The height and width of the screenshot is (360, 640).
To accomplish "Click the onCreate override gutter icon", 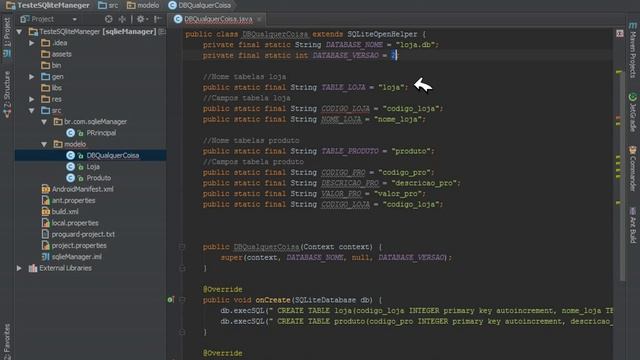I will (171, 300).
